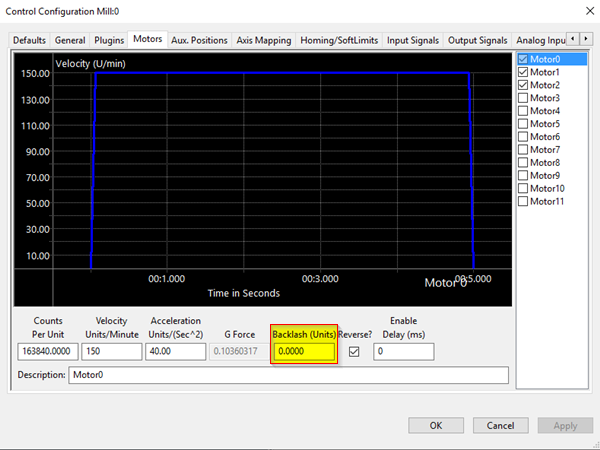Select the Plugins tab
This screenshot has width=600, height=450.
click(109, 40)
